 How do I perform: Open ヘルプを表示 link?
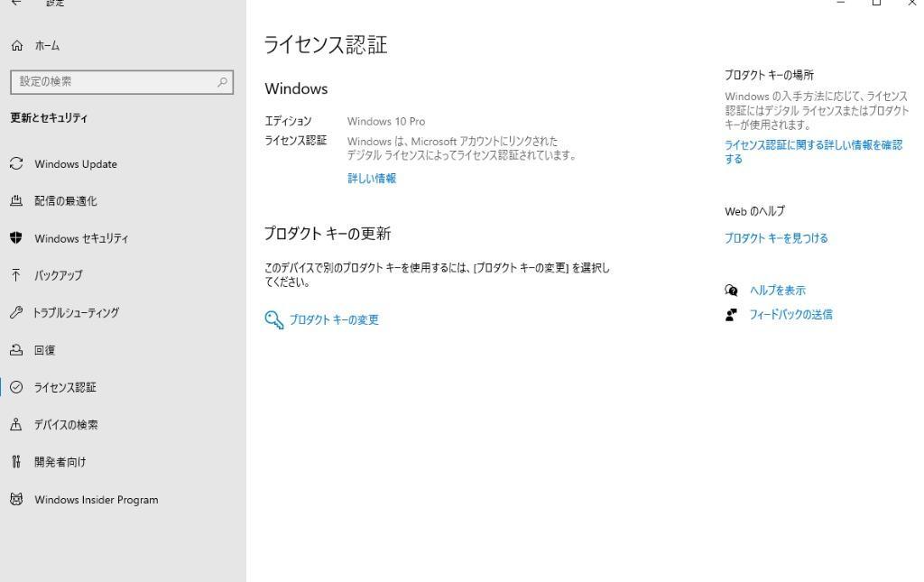(777, 290)
